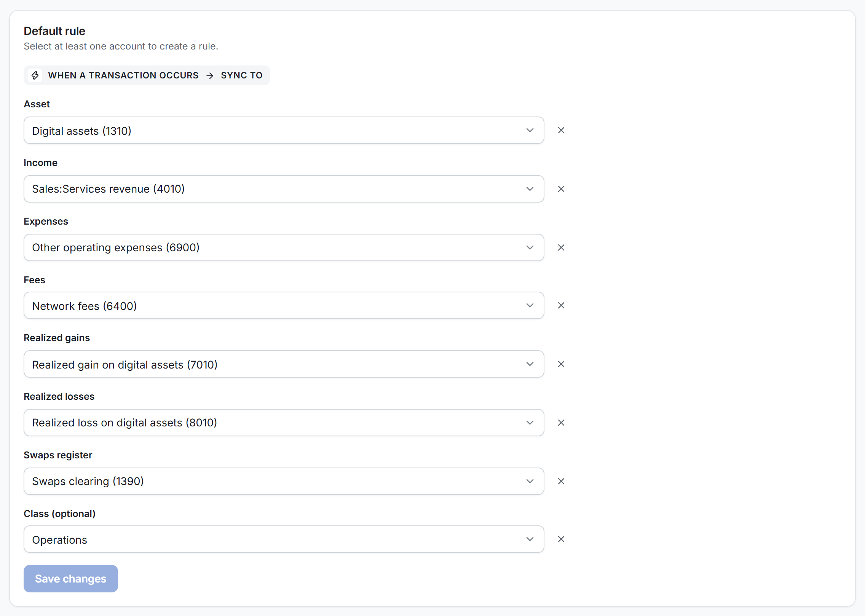865x616 pixels.
Task: Click the 'Swaps register' field label
Action: tap(58, 455)
